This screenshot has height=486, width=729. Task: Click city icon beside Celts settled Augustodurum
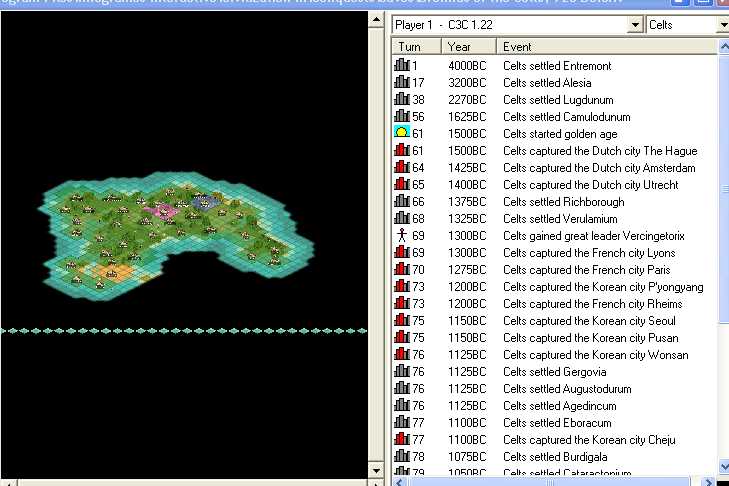point(402,388)
